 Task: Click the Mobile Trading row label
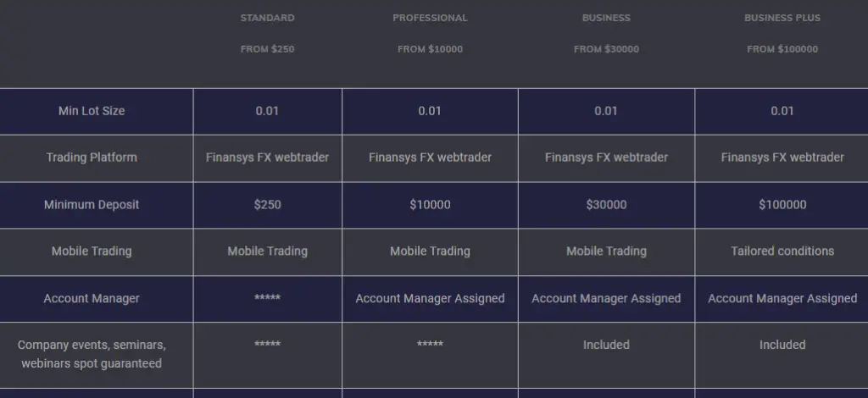92,252
